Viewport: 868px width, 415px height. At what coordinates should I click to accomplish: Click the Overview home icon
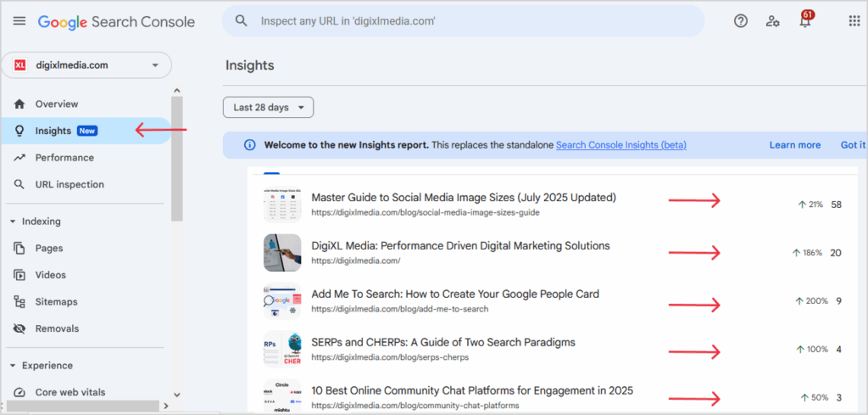[19, 104]
